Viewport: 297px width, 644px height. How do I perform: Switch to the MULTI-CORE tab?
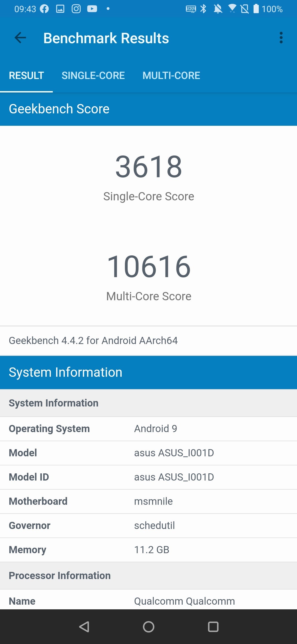click(171, 75)
